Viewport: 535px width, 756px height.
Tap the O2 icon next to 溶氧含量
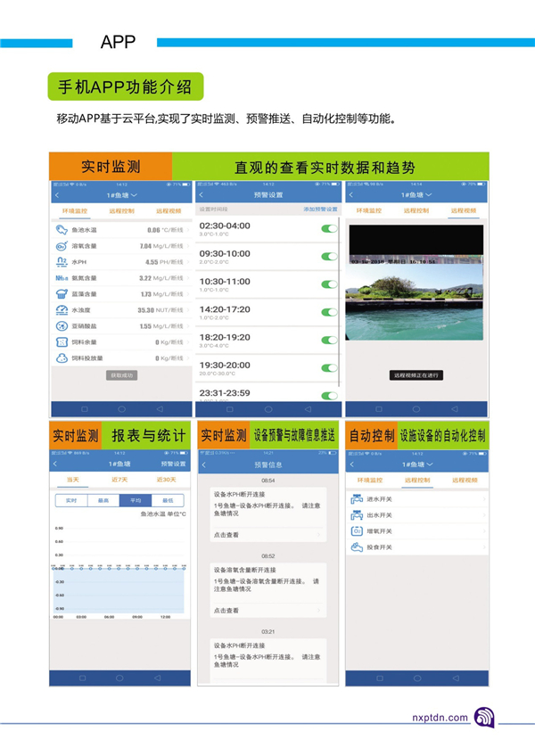tap(62, 246)
